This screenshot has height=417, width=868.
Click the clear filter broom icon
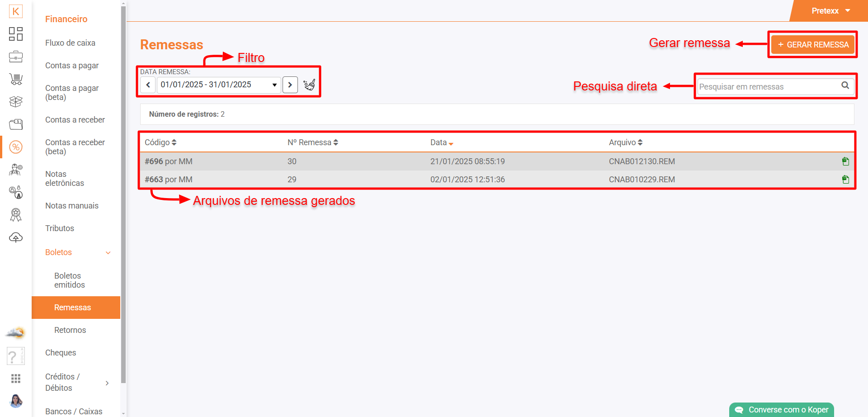pos(309,85)
